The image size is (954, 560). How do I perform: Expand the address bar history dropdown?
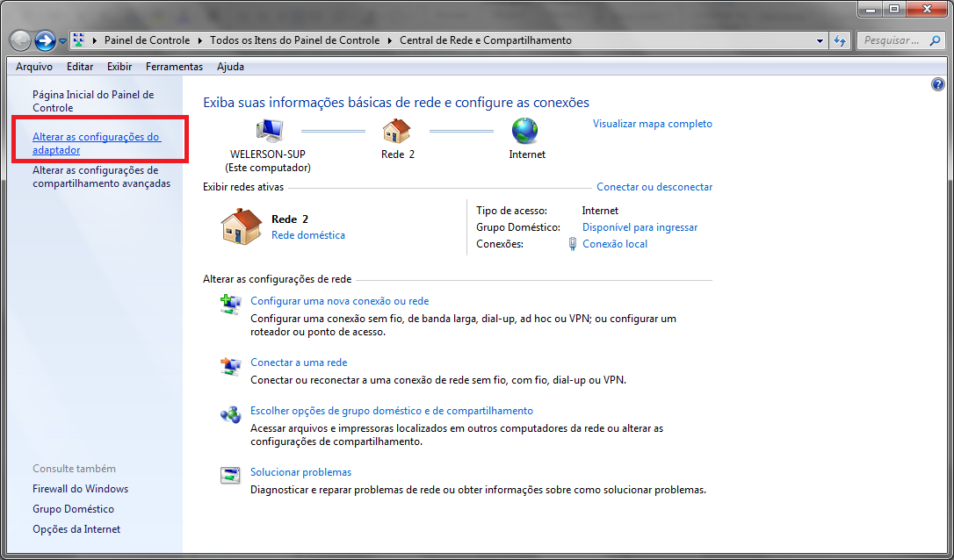tap(820, 40)
